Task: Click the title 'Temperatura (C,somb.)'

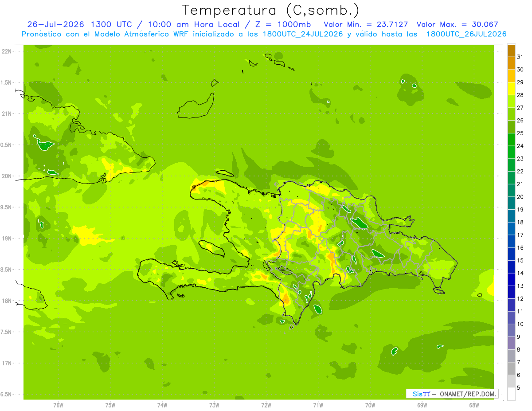Action: 270,10
